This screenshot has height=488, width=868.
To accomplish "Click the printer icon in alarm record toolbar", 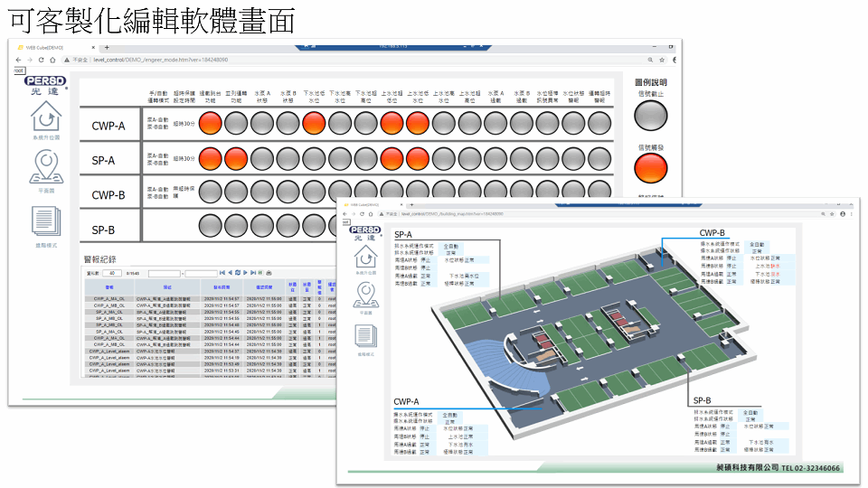I will 268,272.
